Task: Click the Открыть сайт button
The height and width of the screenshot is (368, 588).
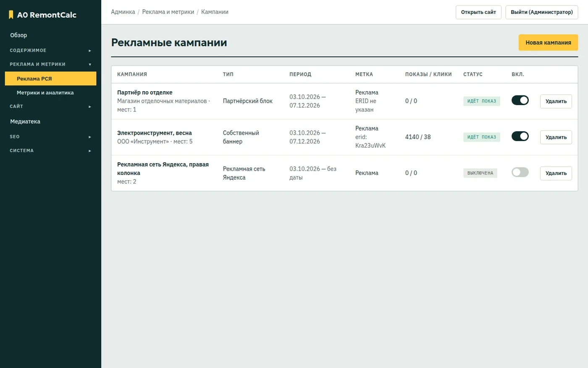Action: 478,12
